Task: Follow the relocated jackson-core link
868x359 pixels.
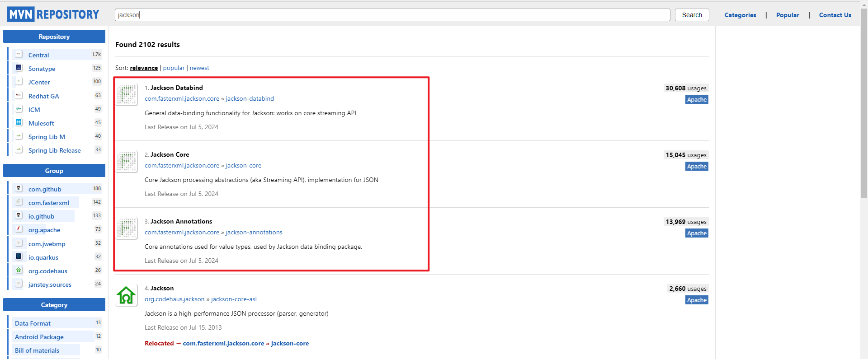Action: (x=290, y=343)
